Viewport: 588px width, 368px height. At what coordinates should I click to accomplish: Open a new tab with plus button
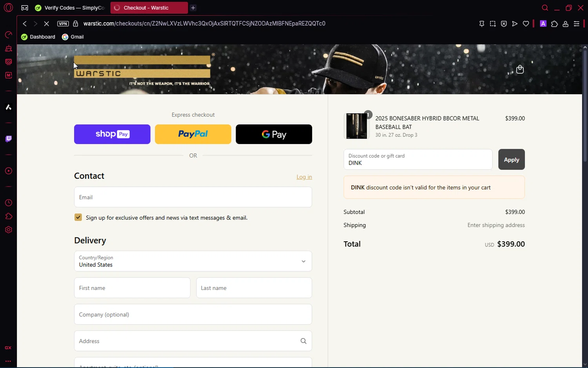click(193, 8)
